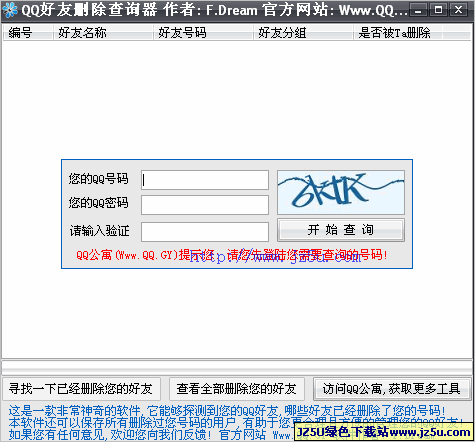Screen dimensions: 475x442
Task: Sort by 好友名称 column header
Action: [x=103, y=33]
